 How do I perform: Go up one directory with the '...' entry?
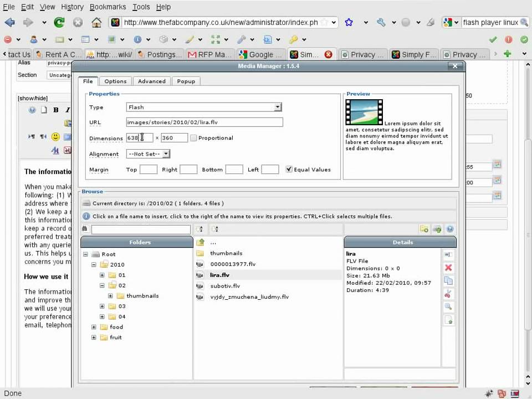(213, 242)
